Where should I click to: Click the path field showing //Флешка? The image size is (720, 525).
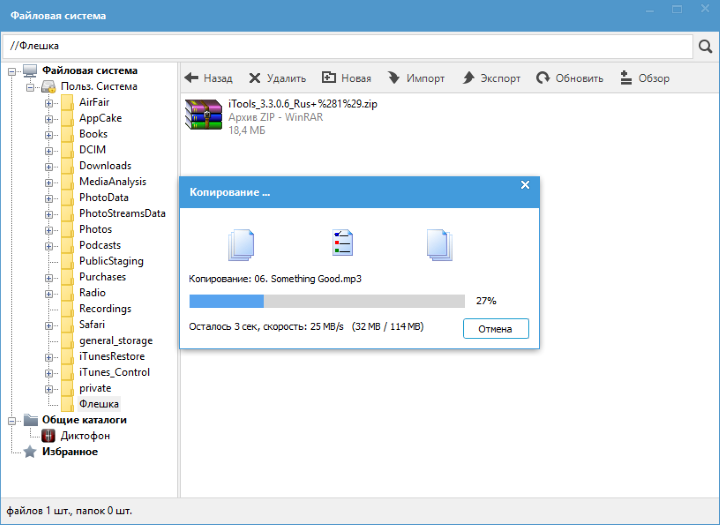coord(347,46)
